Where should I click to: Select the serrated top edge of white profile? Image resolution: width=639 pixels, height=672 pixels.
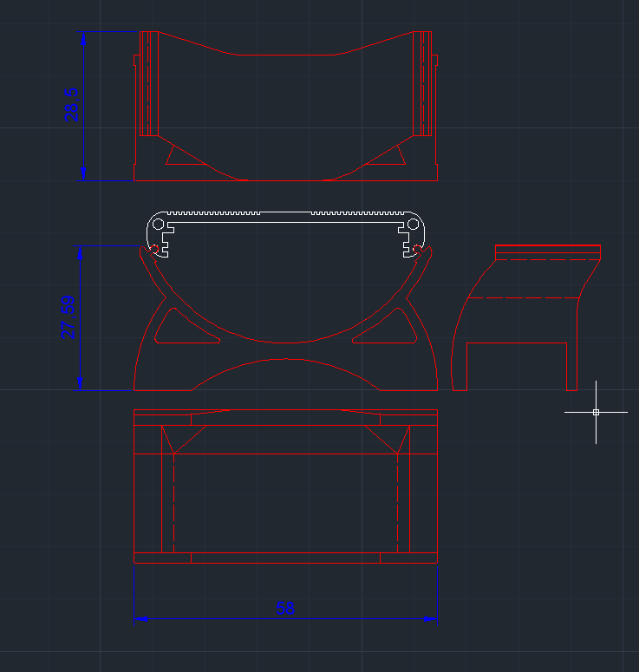[x=286, y=212]
